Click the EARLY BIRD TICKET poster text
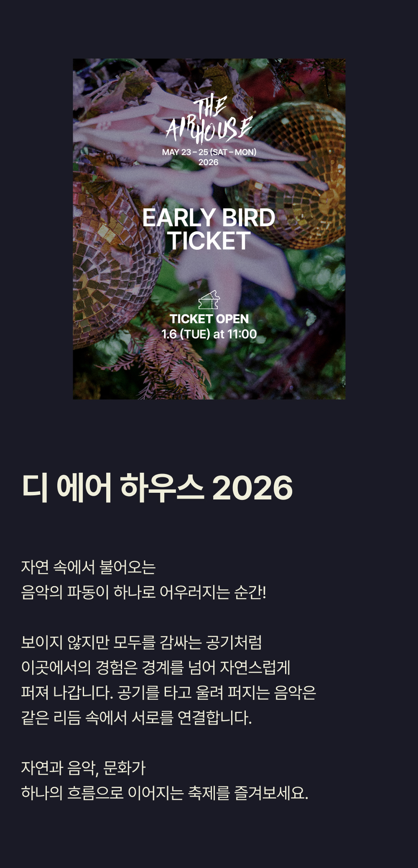The height and width of the screenshot is (868, 418). (209, 229)
